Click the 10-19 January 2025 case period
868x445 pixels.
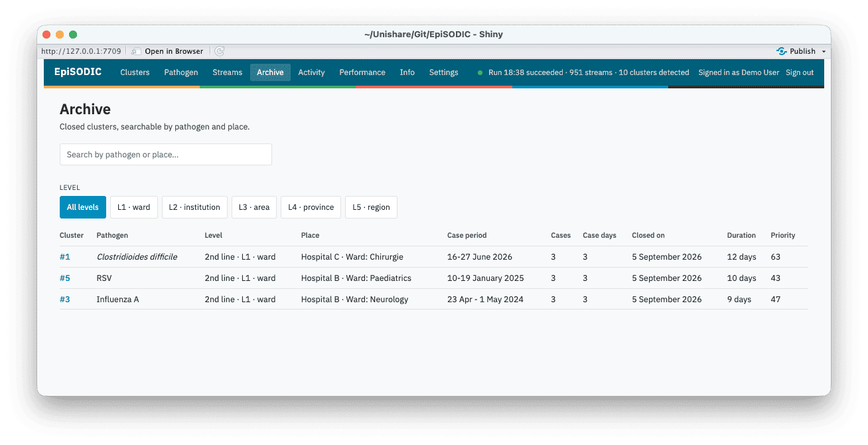point(485,278)
